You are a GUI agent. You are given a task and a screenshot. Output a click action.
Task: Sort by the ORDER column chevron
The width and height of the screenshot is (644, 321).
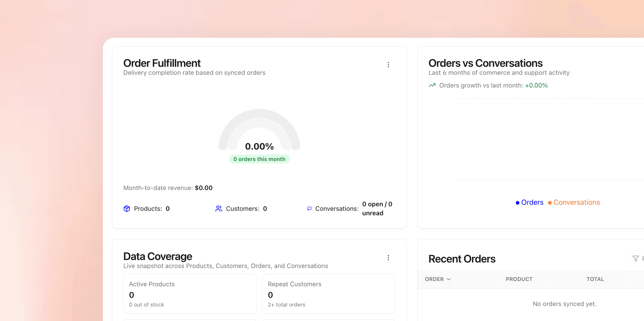[449, 279]
